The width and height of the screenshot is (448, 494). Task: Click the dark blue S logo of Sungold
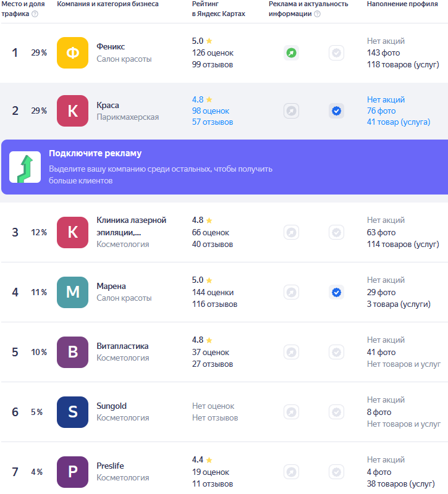tap(73, 412)
